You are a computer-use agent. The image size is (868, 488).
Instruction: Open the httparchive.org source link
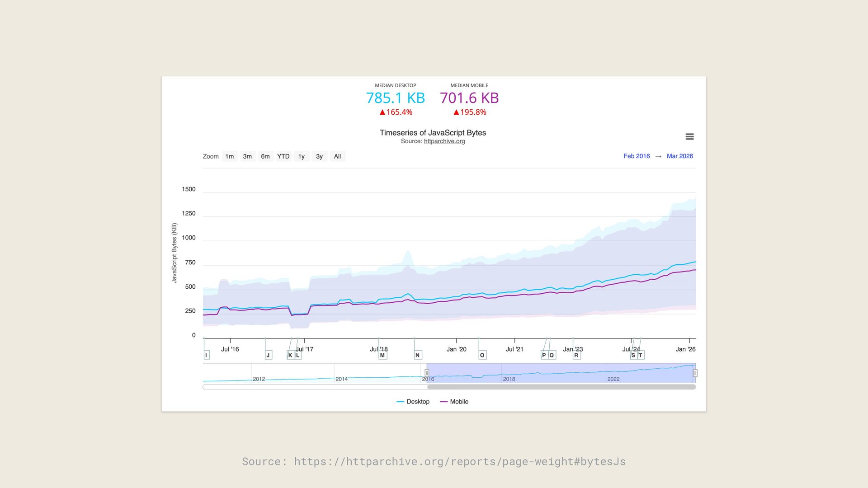(444, 141)
